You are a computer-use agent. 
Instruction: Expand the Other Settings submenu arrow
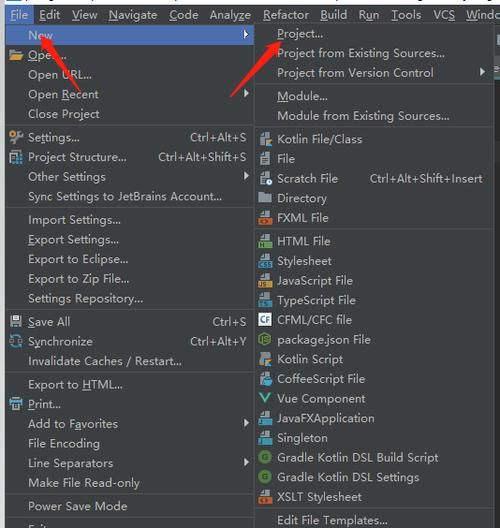[x=246, y=176]
